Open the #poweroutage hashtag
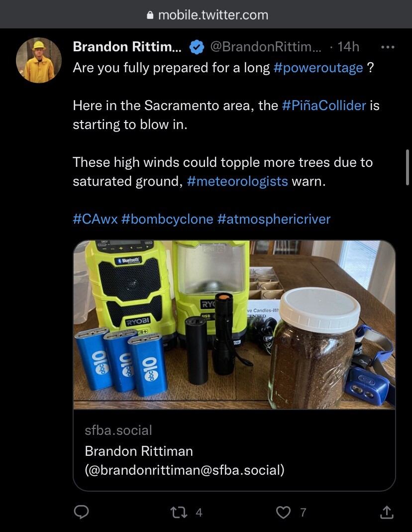The height and width of the screenshot is (532, 412). pos(318,68)
